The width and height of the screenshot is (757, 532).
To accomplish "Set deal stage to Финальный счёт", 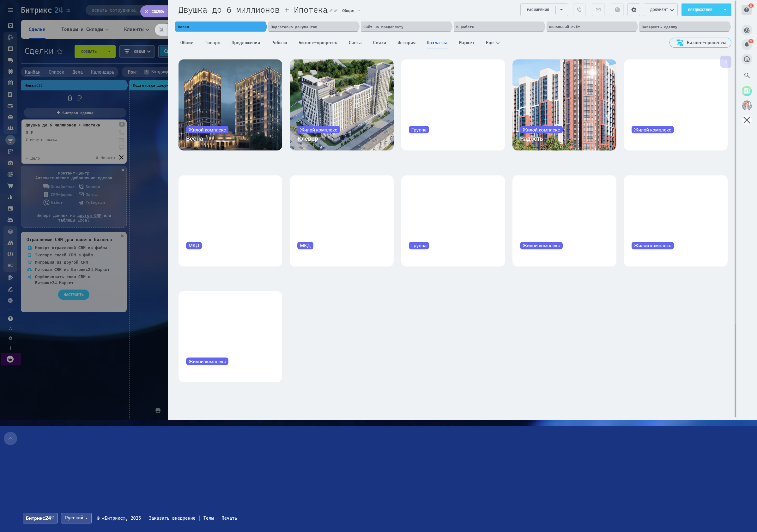I will click(591, 27).
